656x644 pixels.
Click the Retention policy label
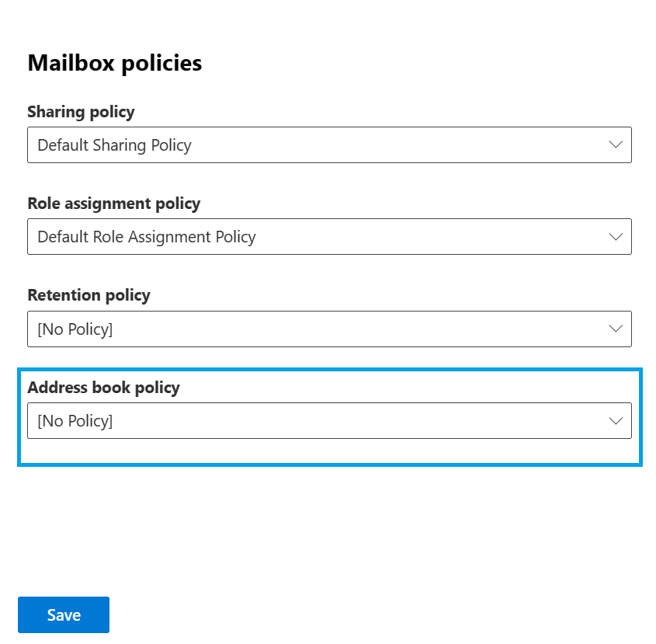pyautogui.click(x=89, y=295)
